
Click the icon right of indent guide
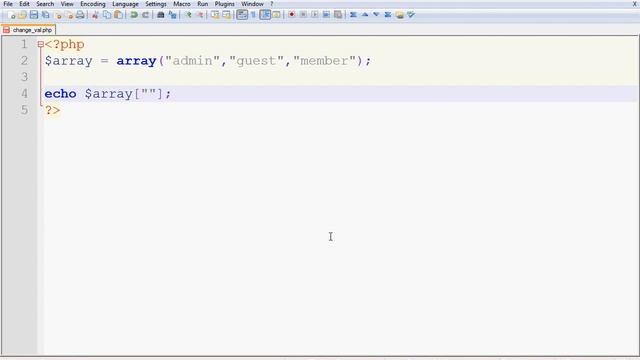277,15
